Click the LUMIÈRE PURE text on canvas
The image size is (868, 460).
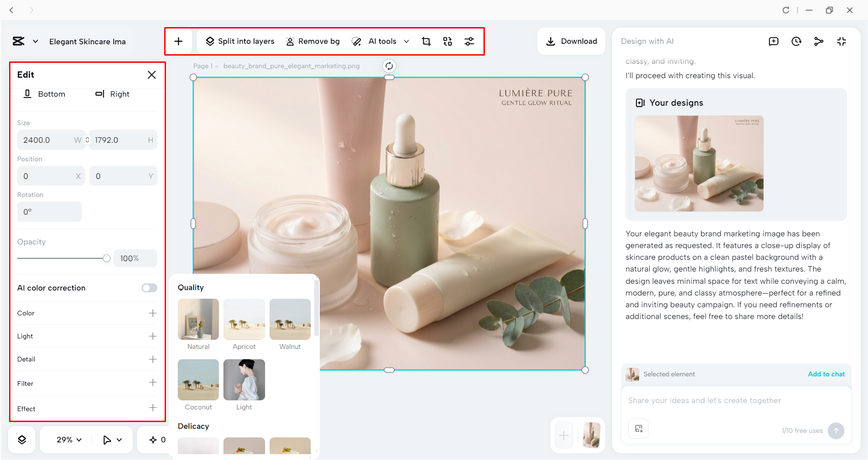[536, 93]
